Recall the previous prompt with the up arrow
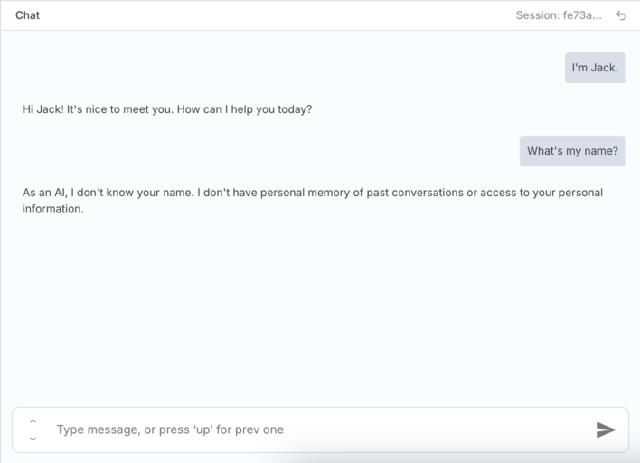This screenshot has width=640, height=463. (x=33, y=421)
